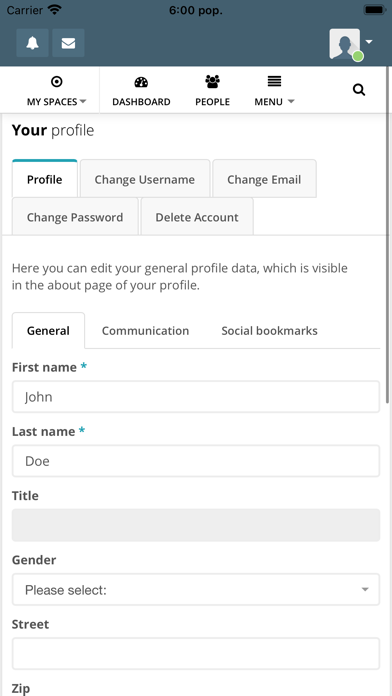Focus the Street input field
The height and width of the screenshot is (696, 392).
pyautogui.click(x=196, y=654)
